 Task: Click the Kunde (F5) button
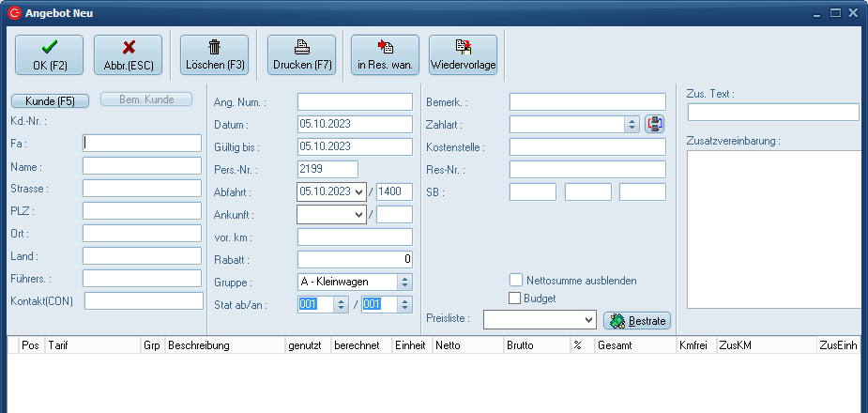tap(50, 99)
